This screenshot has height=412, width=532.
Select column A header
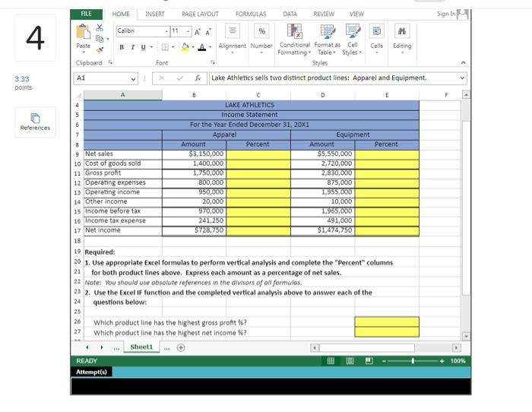click(123, 95)
